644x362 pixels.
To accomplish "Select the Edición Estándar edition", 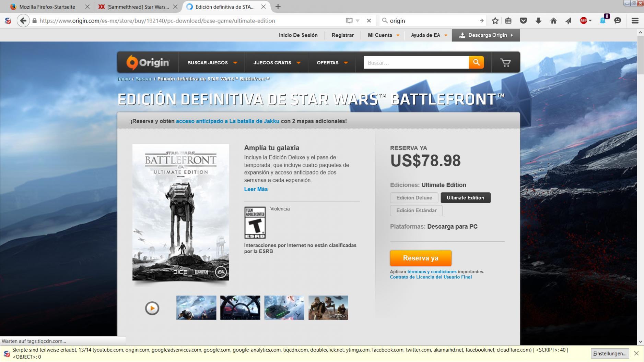I will click(x=416, y=210).
